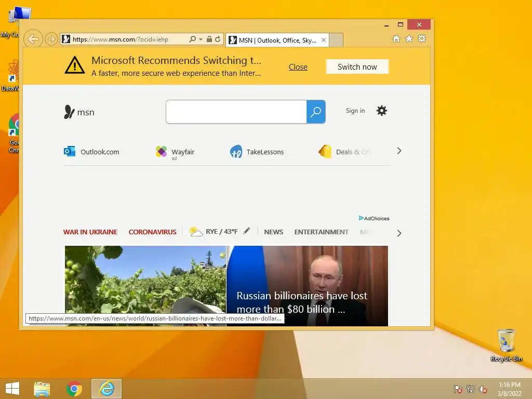Open the Russian billionaires story
Viewport: 532px width, 399px height.
click(x=308, y=286)
